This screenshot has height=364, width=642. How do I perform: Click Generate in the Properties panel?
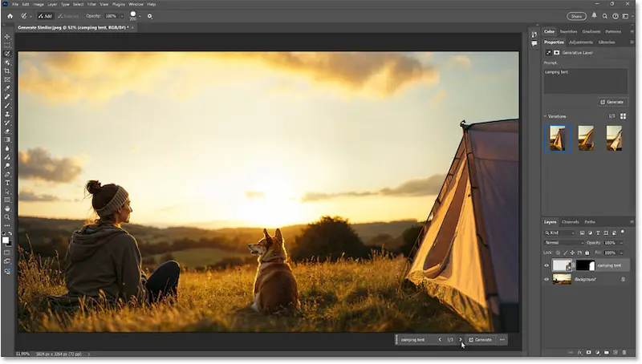(x=612, y=103)
